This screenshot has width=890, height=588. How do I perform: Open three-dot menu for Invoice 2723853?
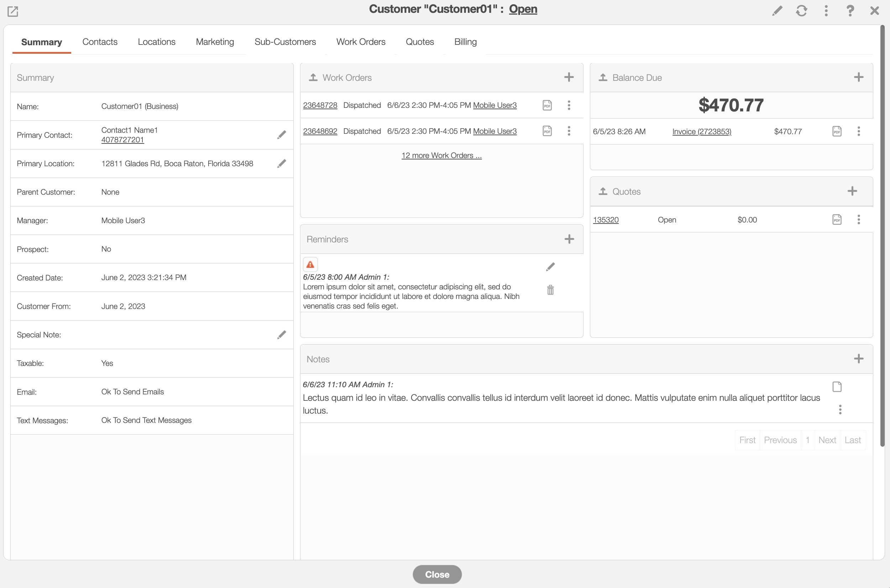coord(859,131)
